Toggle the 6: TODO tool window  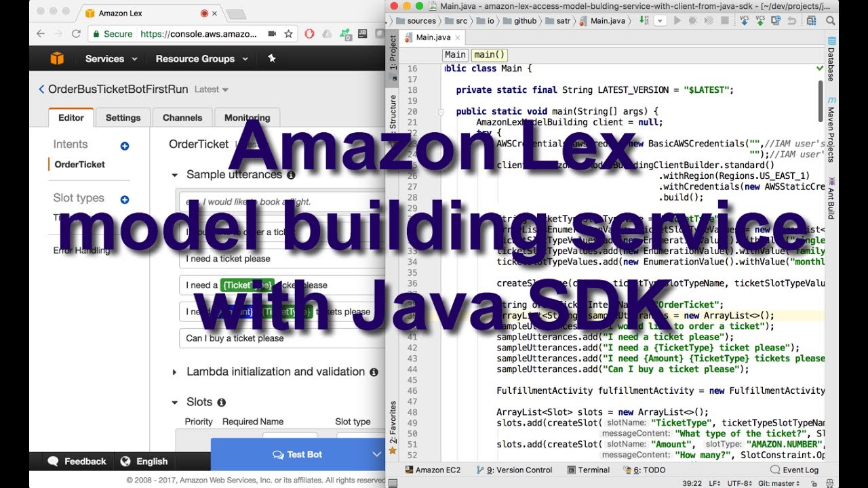(644, 470)
